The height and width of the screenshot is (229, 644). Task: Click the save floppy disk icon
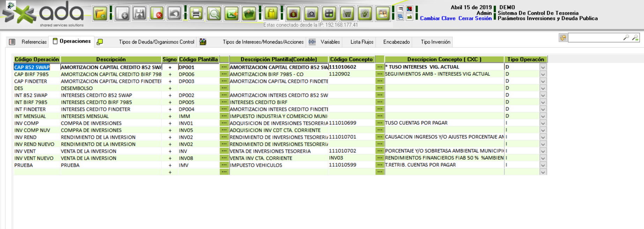(140, 14)
